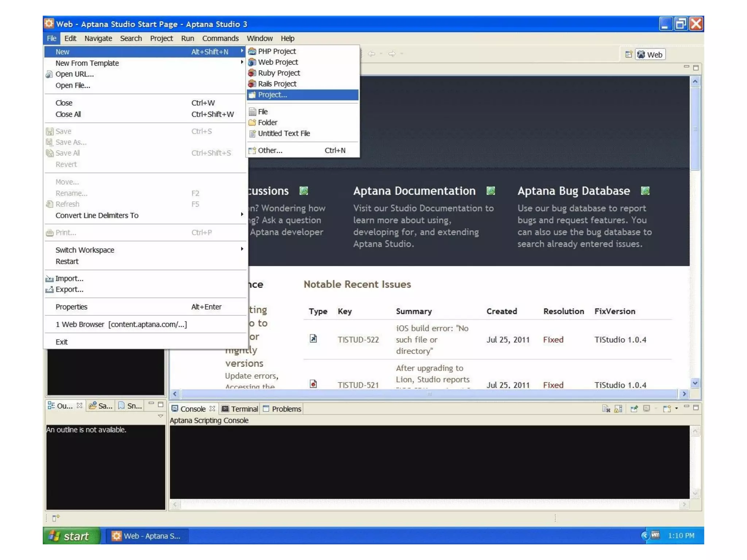Open the Window menu
This screenshot has width=747, height=560.
click(259, 38)
